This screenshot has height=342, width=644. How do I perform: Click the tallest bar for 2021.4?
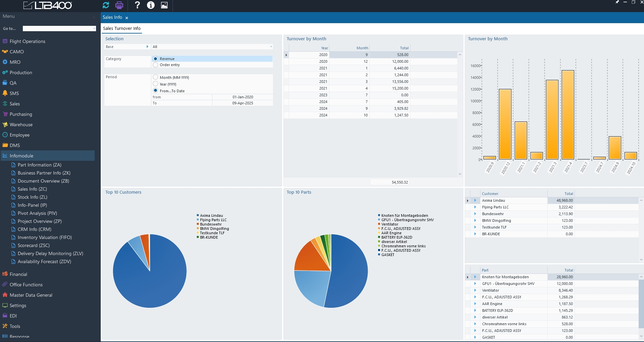pyautogui.click(x=568, y=114)
